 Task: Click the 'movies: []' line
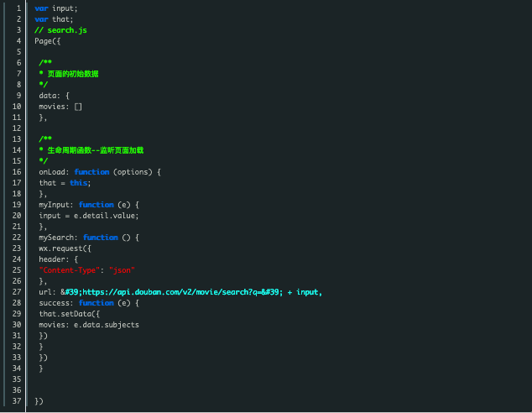pyautogui.click(x=60, y=107)
